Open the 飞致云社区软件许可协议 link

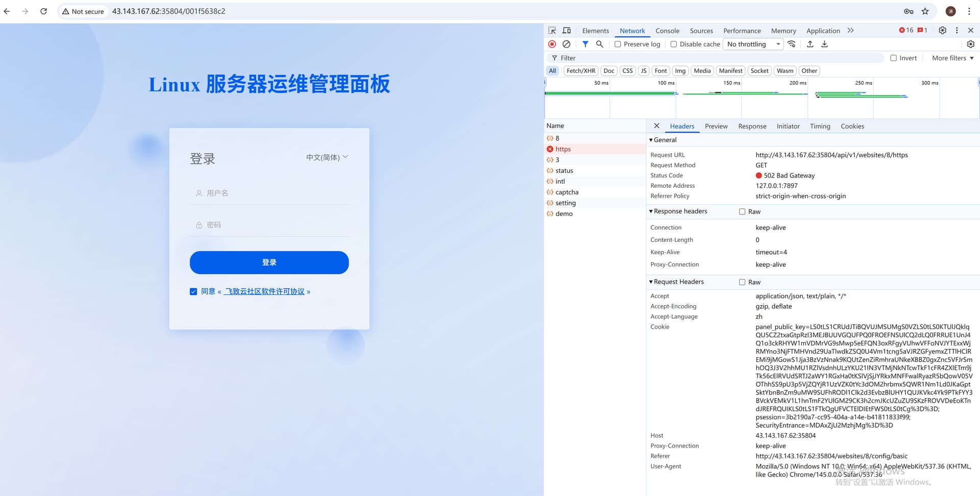(x=264, y=291)
